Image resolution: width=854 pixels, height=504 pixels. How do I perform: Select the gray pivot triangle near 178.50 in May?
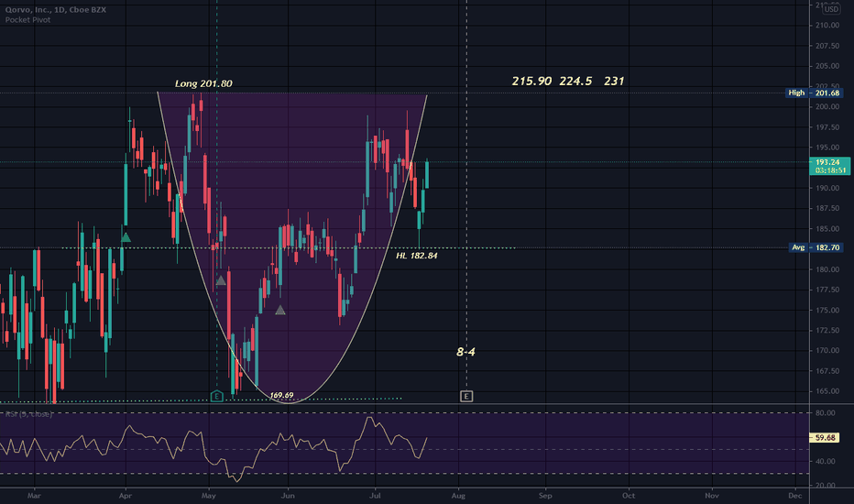click(221, 280)
